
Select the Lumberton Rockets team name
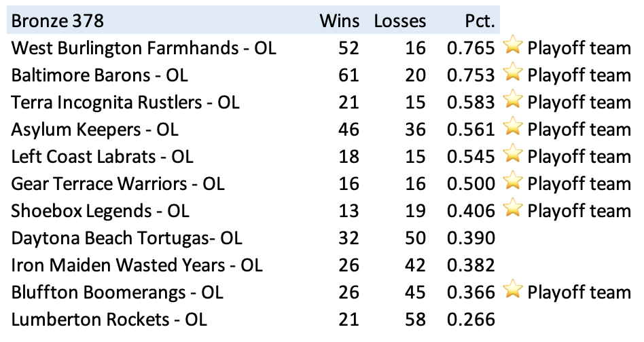(x=109, y=320)
